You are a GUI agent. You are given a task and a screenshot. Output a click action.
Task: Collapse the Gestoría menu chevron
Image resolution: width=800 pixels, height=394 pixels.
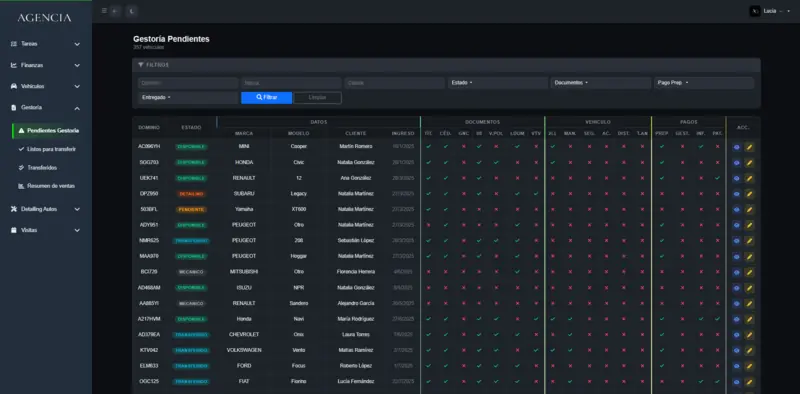[x=77, y=108]
